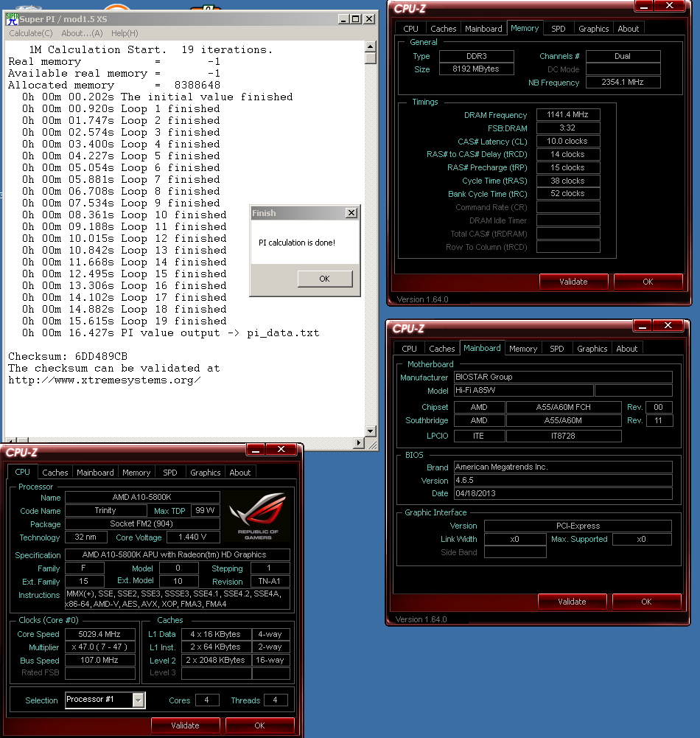Switch to CPU tab in the Memory CPU-Z window
700x738 pixels.
pyautogui.click(x=410, y=29)
